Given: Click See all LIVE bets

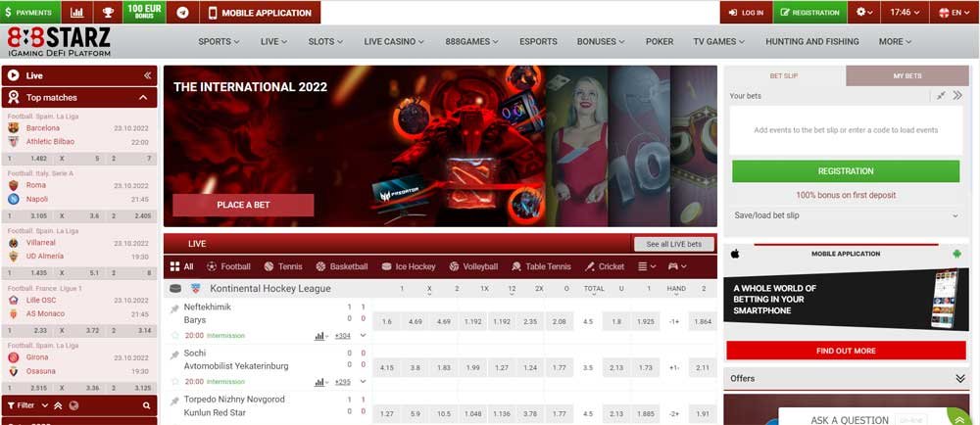Looking at the screenshot, I should coord(674,244).
